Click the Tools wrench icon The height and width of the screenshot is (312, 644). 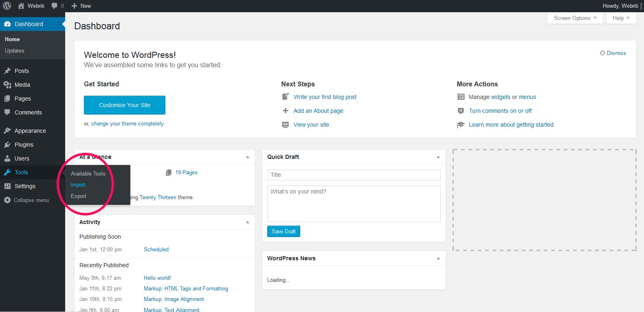pos(7,172)
